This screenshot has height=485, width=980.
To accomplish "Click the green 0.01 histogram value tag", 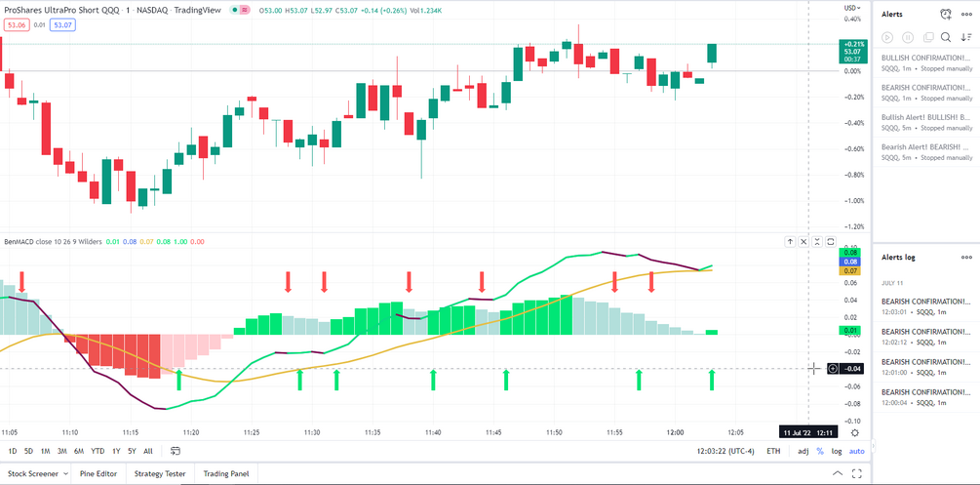I will click(x=851, y=330).
